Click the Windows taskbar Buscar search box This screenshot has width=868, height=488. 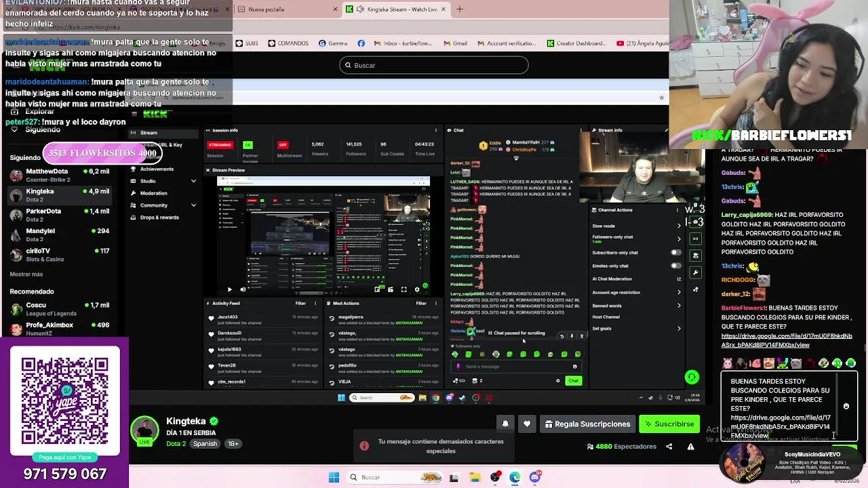coord(395,477)
